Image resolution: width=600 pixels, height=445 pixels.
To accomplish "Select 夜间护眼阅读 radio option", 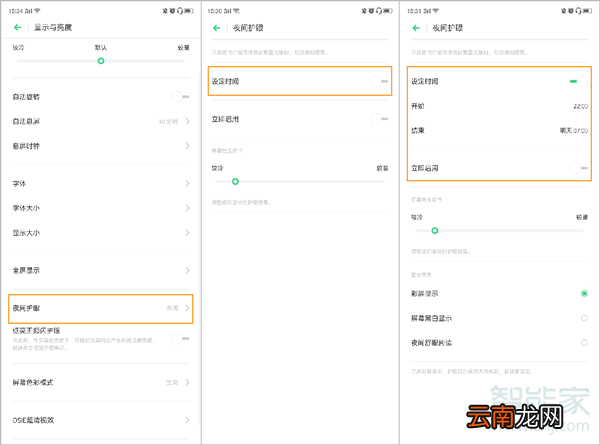I will (x=584, y=342).
